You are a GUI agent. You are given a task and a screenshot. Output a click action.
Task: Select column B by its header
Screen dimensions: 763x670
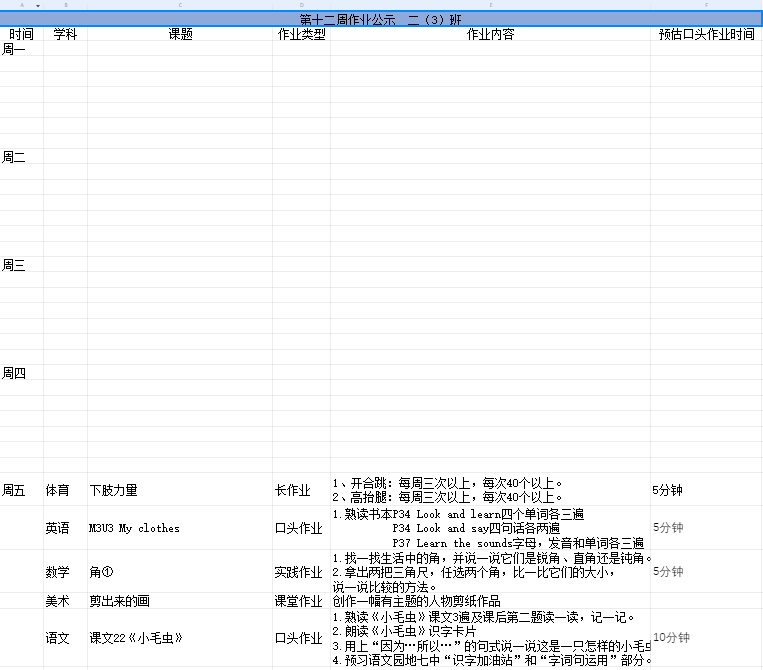point(66,5)
